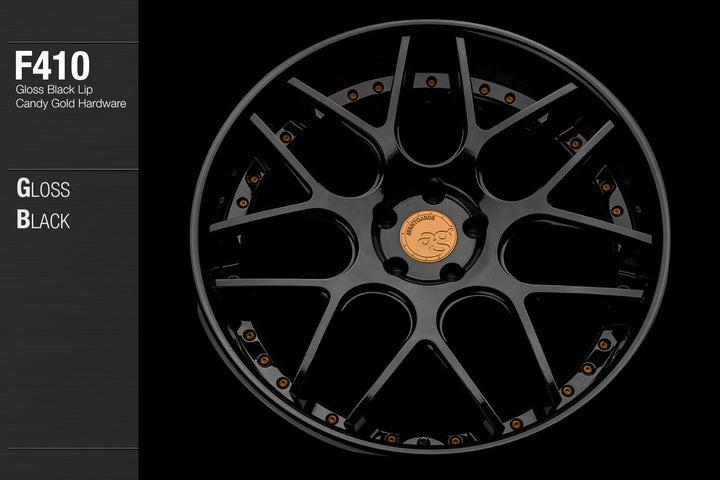Image resolution: width=720 pixels, height=480 pixels.
Task: Click the large "Gloss" finish label
Action: [43, 188]
